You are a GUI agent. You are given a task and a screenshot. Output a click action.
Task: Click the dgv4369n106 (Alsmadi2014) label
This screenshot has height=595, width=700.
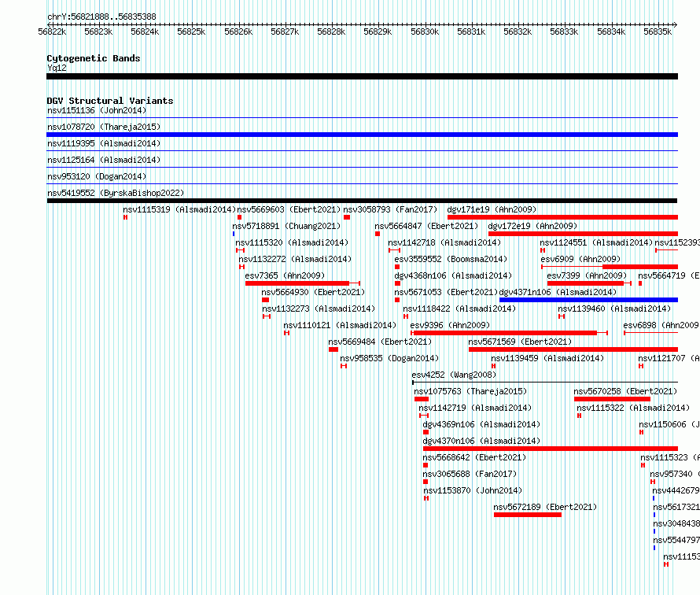tap(481, 424)
